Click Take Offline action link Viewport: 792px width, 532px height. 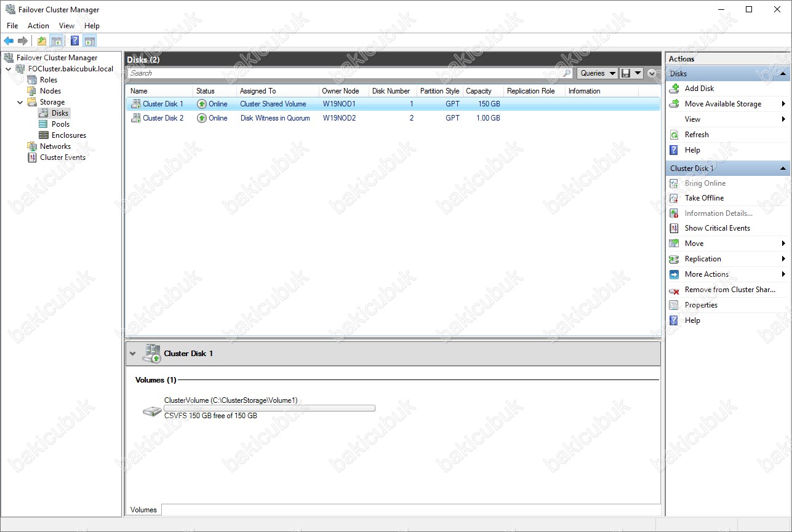(x=704, y=198)
